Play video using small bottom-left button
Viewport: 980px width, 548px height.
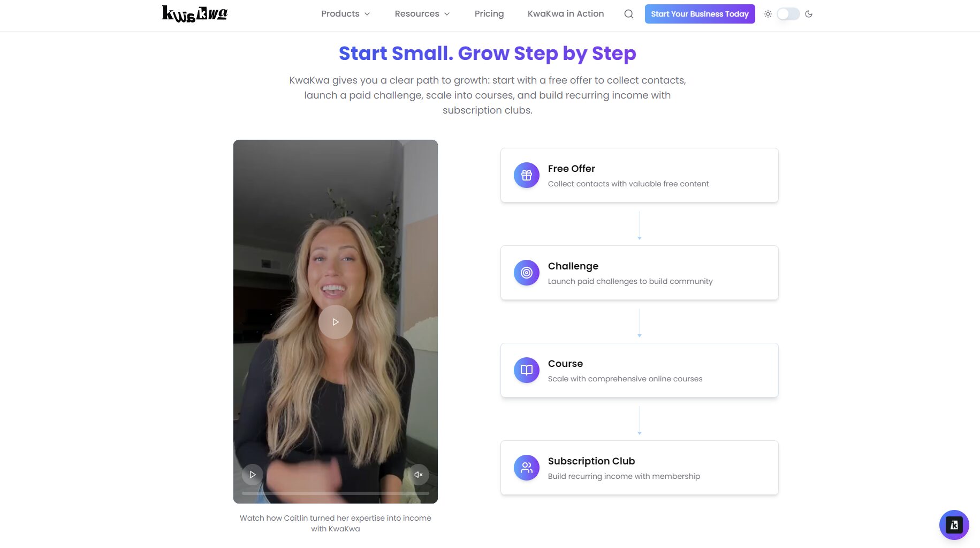[x=253, y=475]
